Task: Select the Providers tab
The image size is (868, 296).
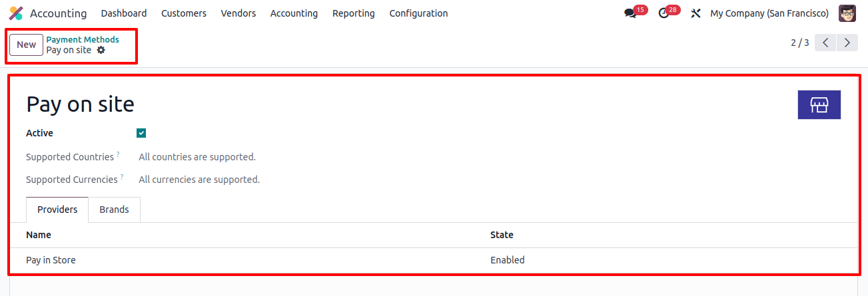Action: [57, 210]
